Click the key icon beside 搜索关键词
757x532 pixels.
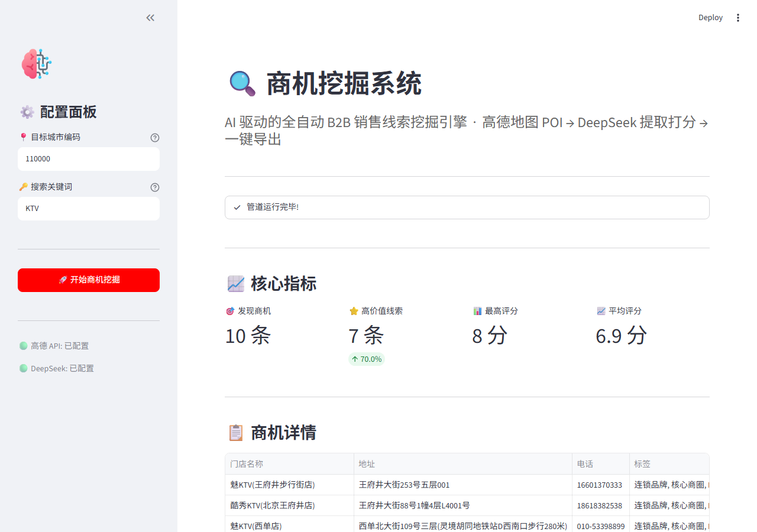coord(24,187)
